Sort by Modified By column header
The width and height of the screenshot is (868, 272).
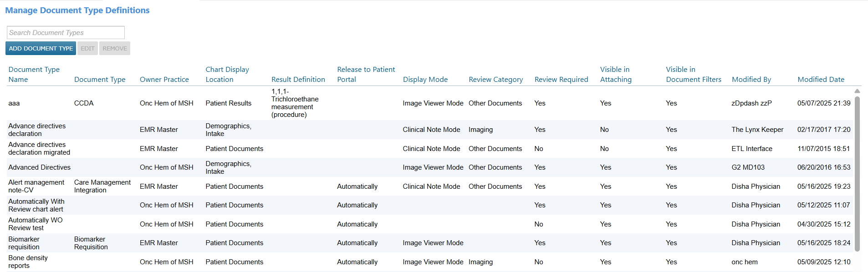tap(751, 79)
